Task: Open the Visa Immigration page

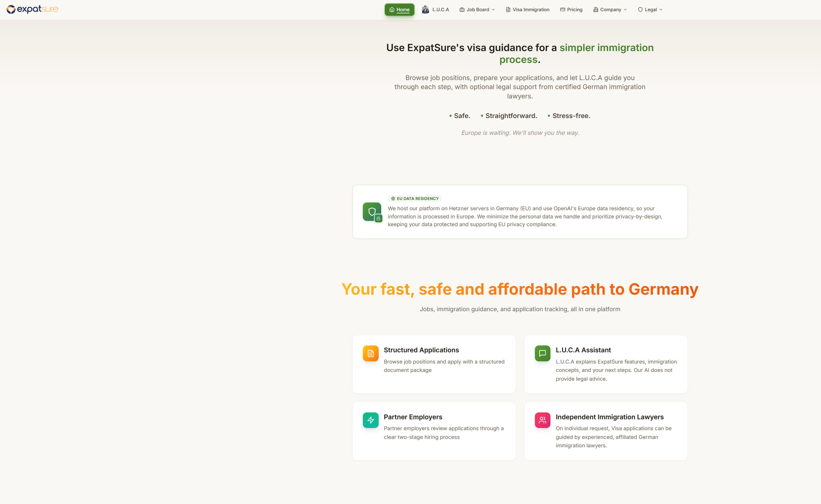Action: [527, 10]
